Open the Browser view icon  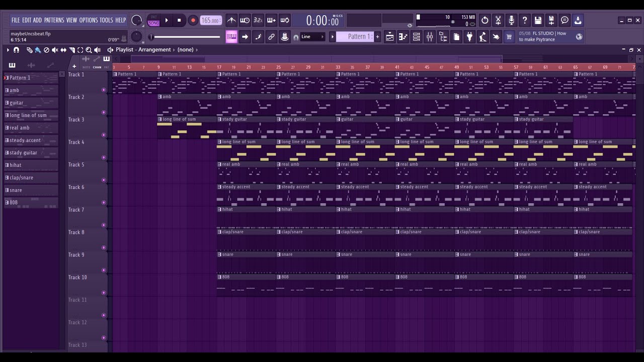pos(443,37)
